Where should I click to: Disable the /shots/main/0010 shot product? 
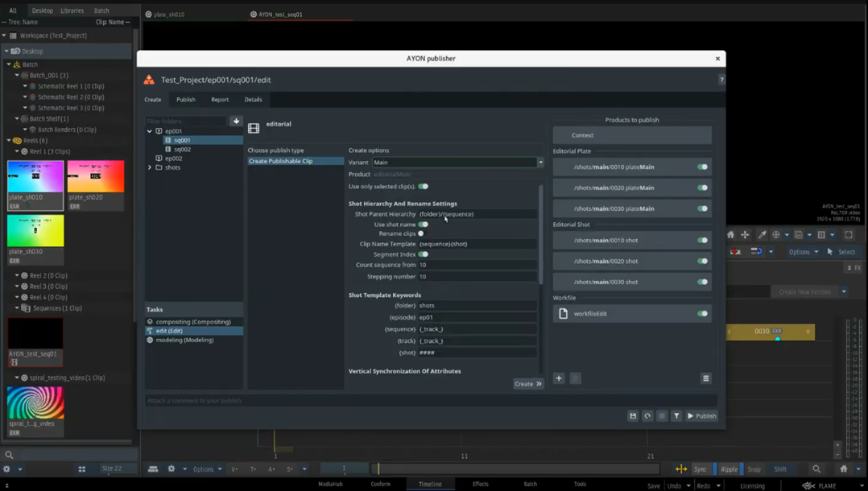(702, 240)
